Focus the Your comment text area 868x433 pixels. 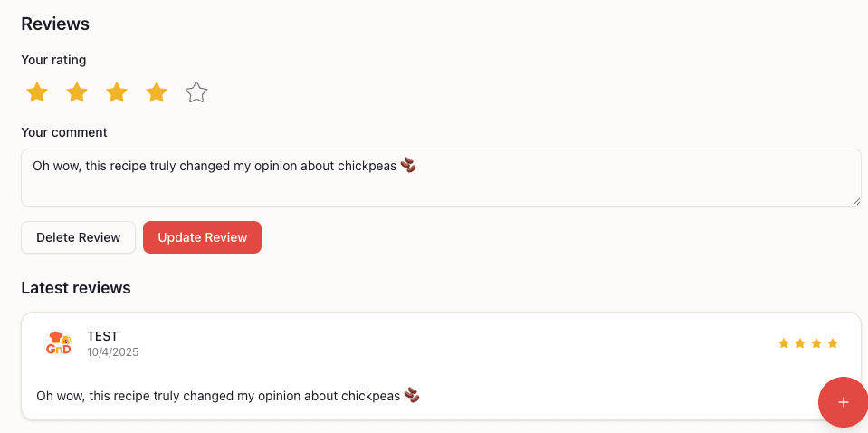(x=440, y=186)
